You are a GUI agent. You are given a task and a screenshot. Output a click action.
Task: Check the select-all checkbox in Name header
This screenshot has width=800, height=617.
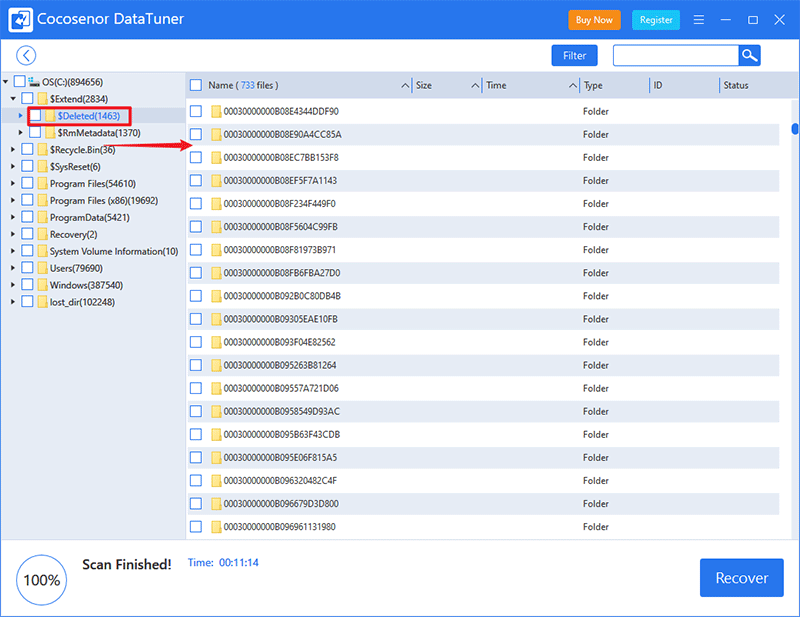pos(196,85)
